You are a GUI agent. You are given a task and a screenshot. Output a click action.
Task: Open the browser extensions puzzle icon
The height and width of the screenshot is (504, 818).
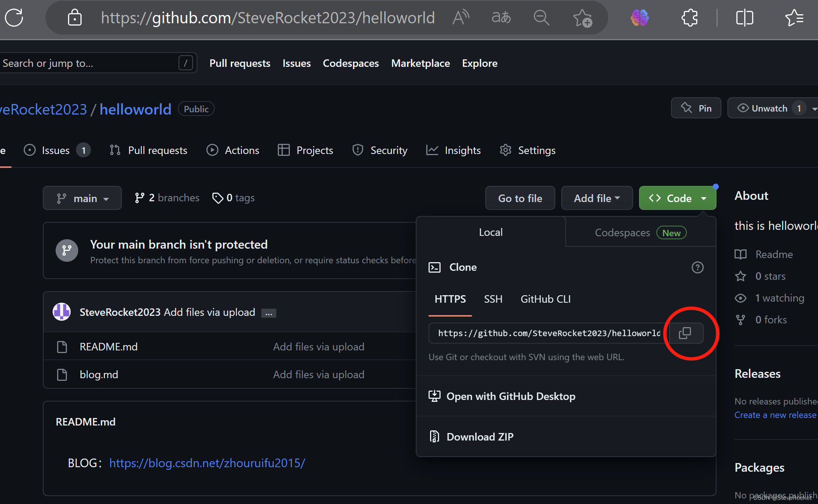click(x=689, y=18)
